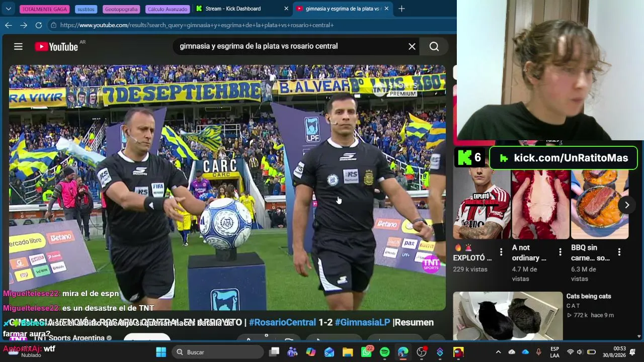Viewport: 644px width, 362px height.
Task: Open Outlook from the taskbar
Action: pos(329,352)
